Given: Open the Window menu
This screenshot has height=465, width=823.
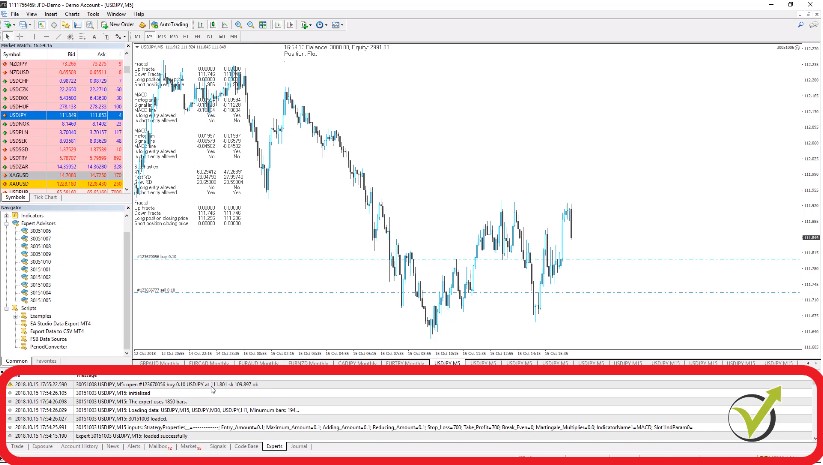Looking at the screenshot, I should [x=116, y=14].
